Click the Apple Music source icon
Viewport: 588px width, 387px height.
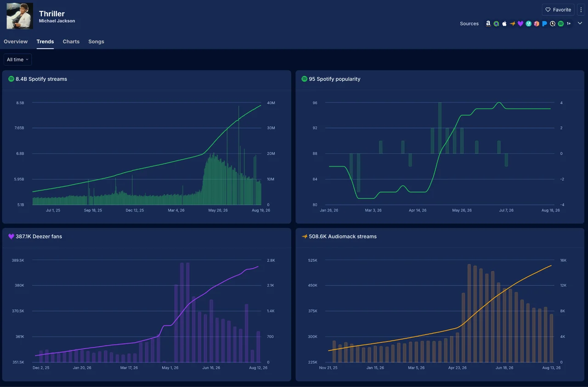pos(504,23)
